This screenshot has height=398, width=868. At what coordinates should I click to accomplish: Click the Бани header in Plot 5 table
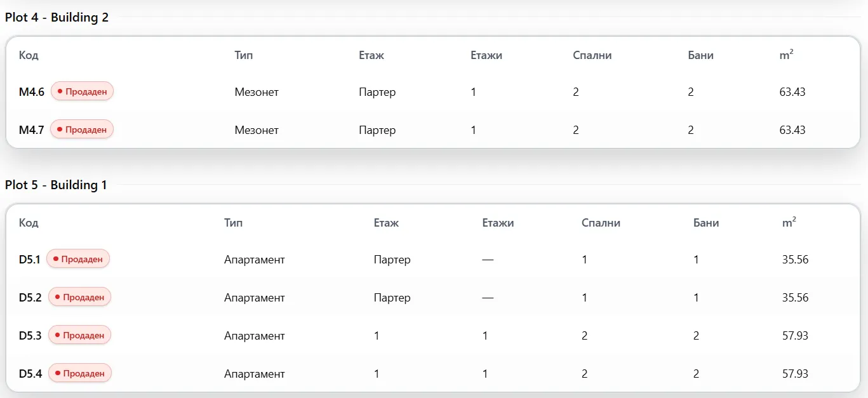point(706,223)
